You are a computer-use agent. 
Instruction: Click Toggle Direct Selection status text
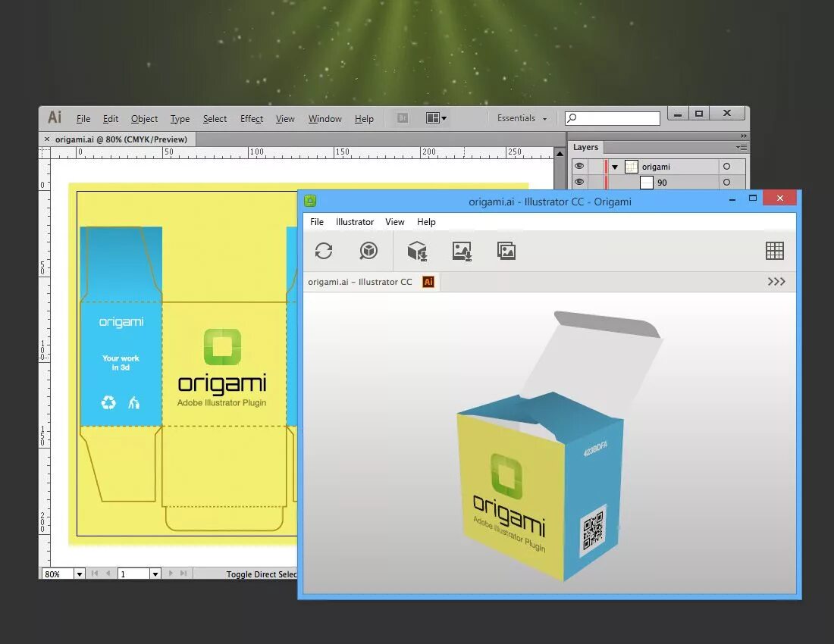click(261, 574)
